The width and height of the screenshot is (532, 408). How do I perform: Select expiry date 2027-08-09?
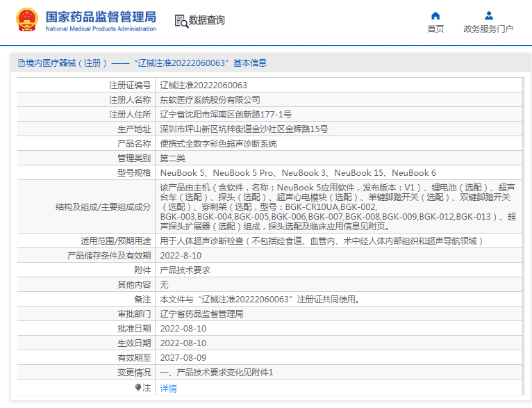(x=183, y=358)
